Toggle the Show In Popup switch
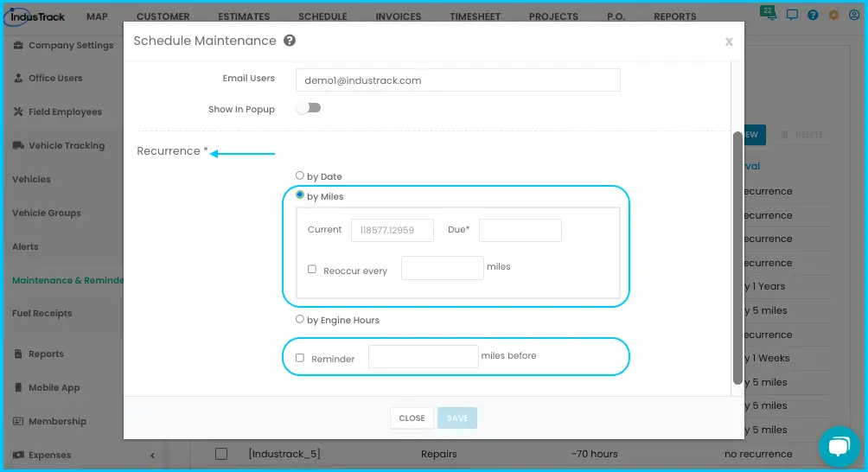 [309, 108]
